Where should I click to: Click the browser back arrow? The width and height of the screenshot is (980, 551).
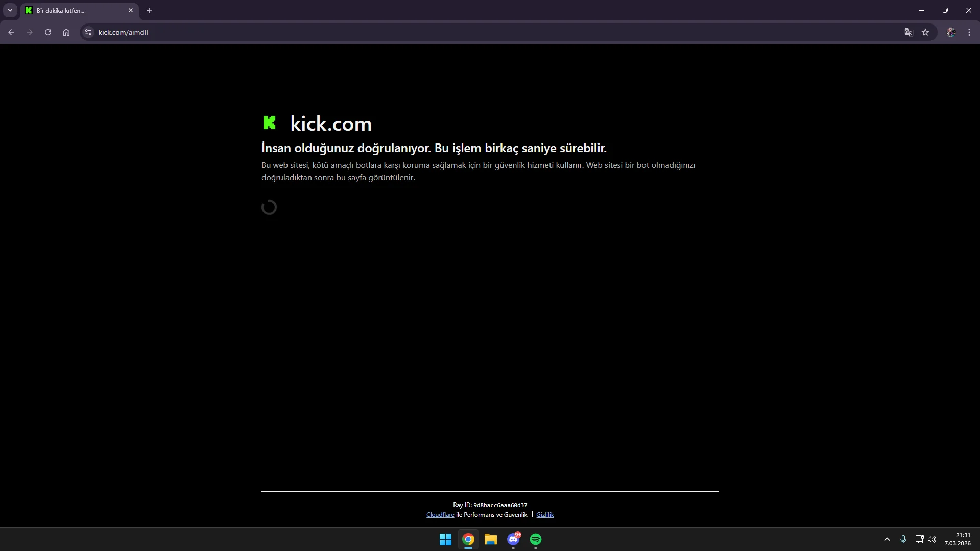[x=11, y=32]
